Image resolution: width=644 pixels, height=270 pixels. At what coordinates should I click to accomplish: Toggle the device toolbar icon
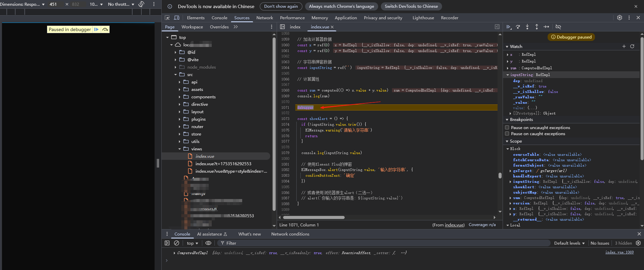[x=177, y=18]
